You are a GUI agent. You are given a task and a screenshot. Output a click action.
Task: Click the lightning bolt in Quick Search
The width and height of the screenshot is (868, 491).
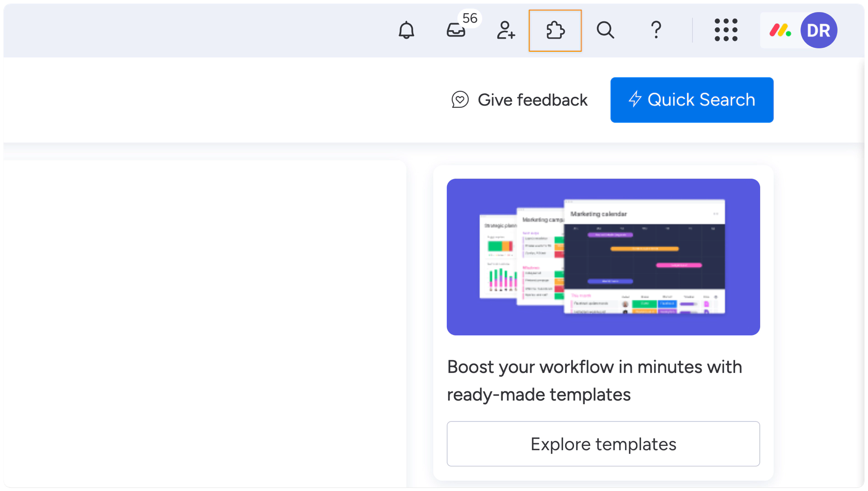tap(635, 99)
